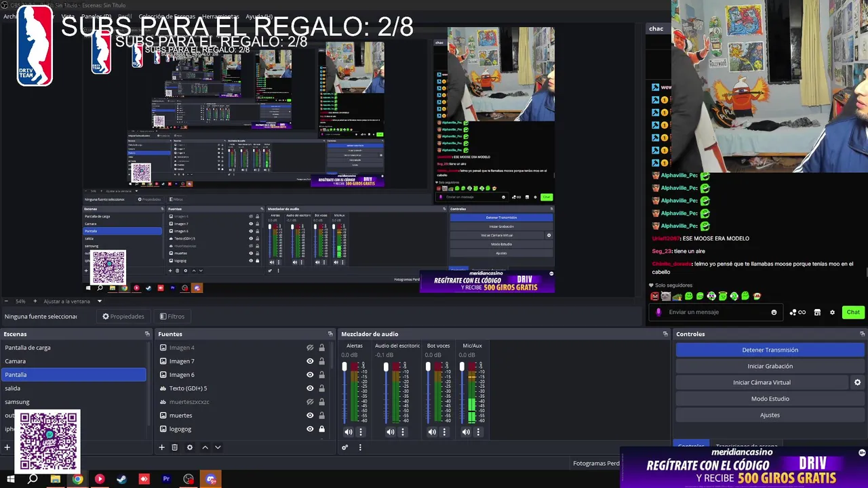
Task: Click the Enviar un mensaje chat field
Action: 715,312
